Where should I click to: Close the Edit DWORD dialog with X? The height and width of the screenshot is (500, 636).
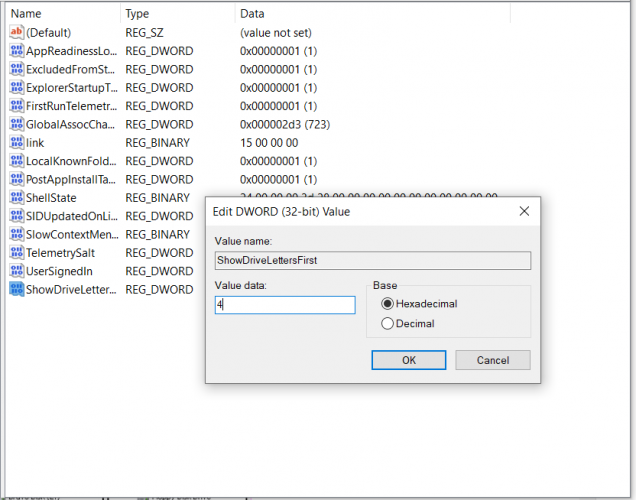[524, 211]
